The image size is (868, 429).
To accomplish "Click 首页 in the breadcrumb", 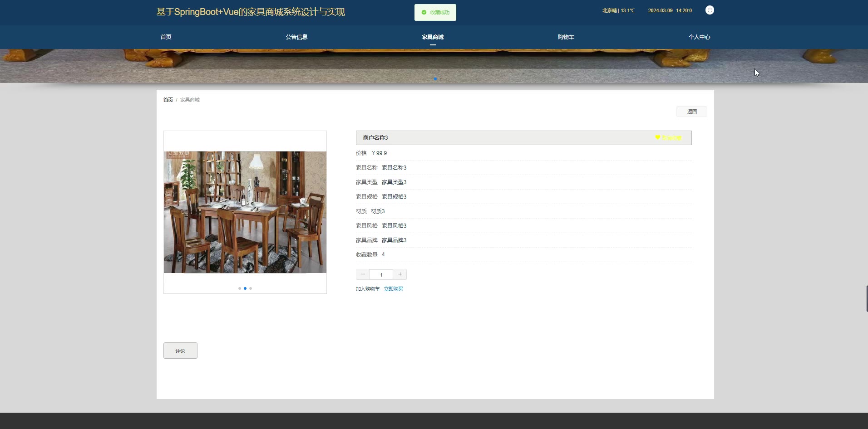I will [168, 100].
